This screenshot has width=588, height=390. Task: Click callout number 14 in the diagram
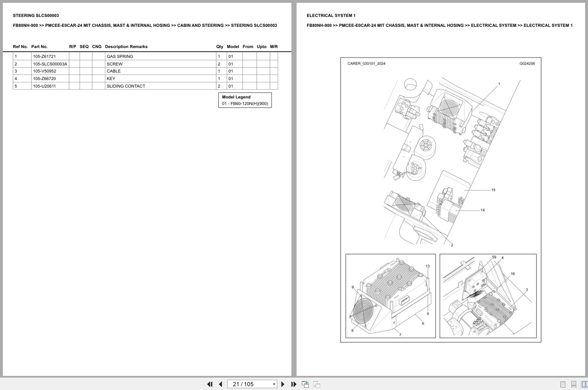point(482,210)
